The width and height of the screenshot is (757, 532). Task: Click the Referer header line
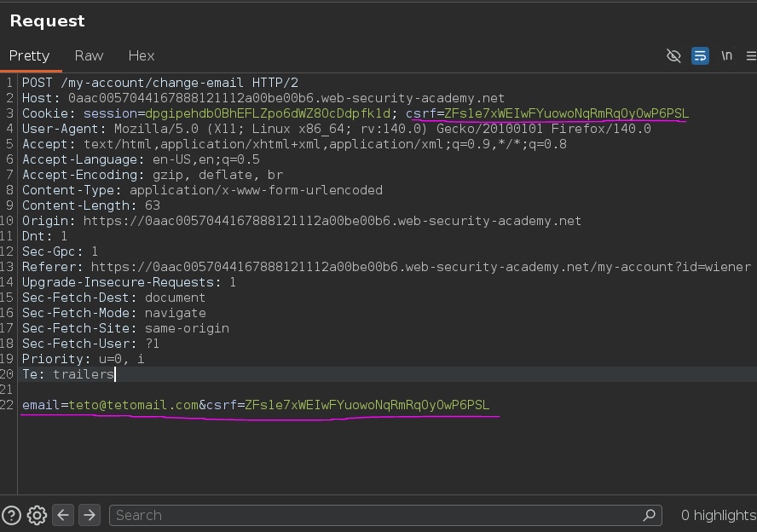point(386,267)
